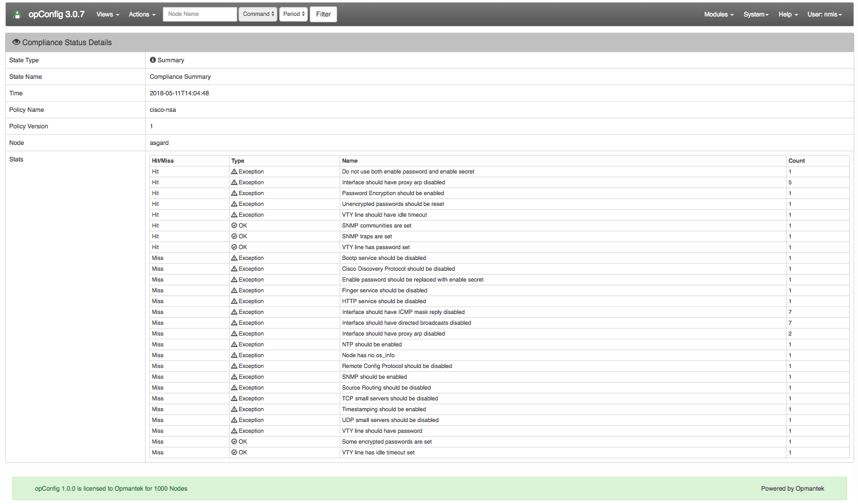The width and height of the screenshot is (858, 504).
Task: Click OK check icon for Some encrypted passwords are set
Action: [x=234, y=442]
